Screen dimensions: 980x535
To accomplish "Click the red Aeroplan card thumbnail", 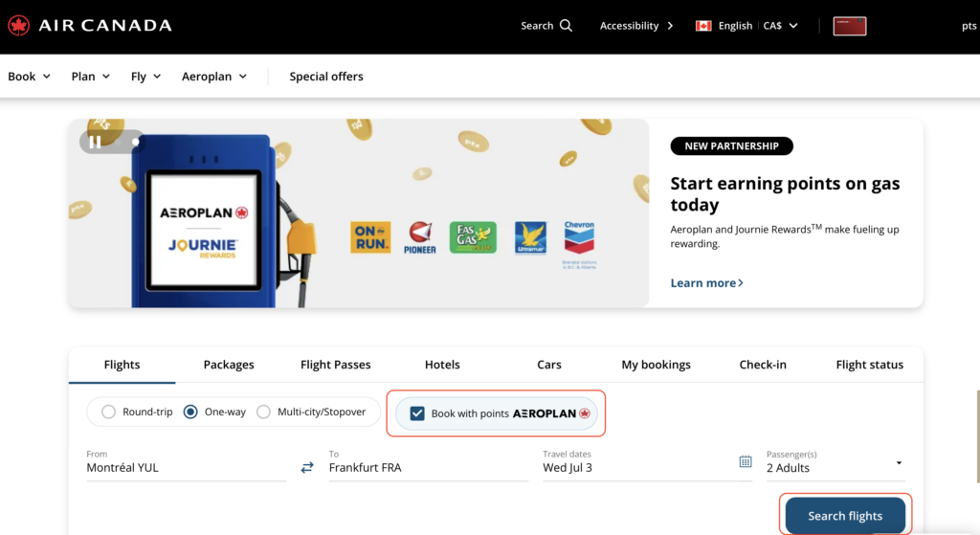I will pos(850,26).
